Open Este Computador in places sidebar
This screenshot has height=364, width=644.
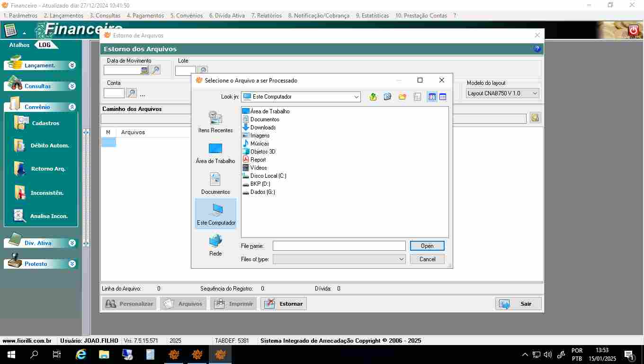click(x=215, y=214)
